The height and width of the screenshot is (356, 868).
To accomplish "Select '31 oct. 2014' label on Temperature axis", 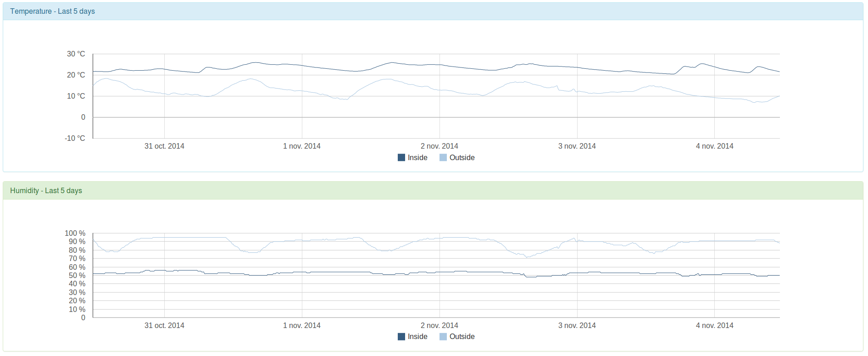I will [164, 146].
